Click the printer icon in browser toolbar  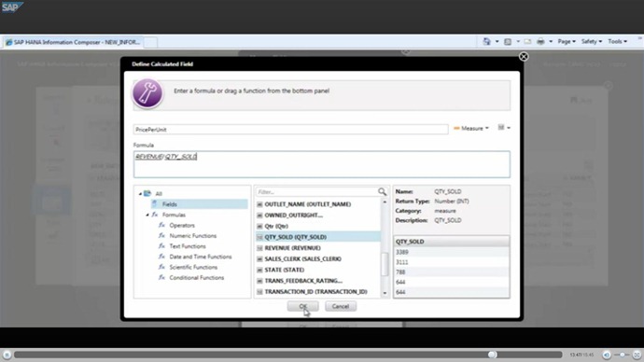(x=540, y=41)
